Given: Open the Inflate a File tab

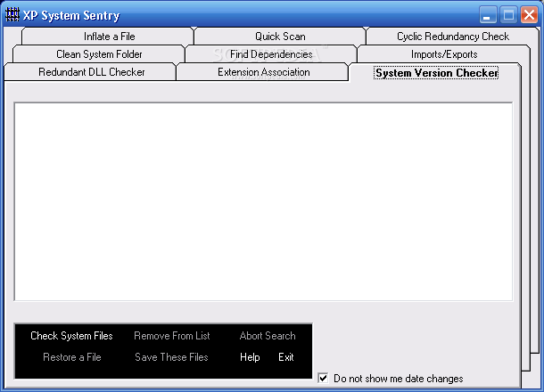Looking at the screenshot, I should [x=109, y=37].
